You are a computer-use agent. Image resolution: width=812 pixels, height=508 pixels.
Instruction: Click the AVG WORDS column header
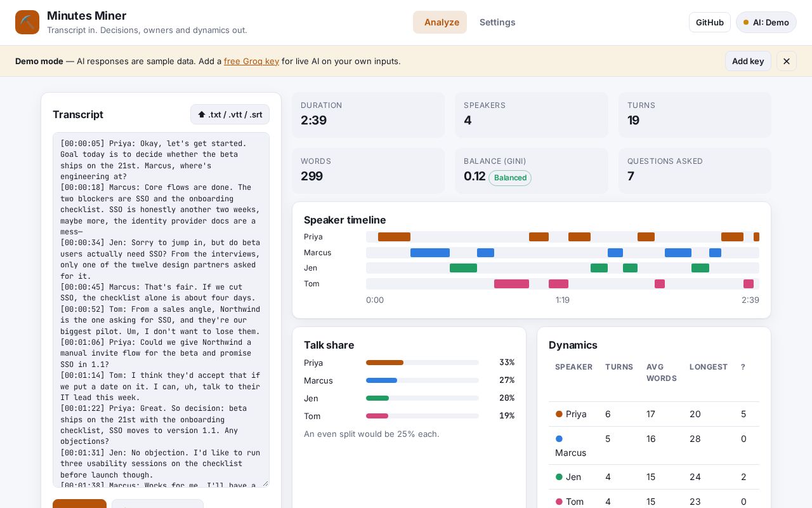(661, 373)
